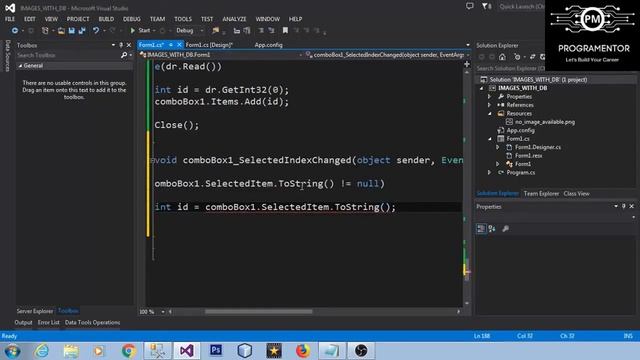Open the TOOLS menu
The height and width of the screenshot is (360, 640).
point(183,19)
